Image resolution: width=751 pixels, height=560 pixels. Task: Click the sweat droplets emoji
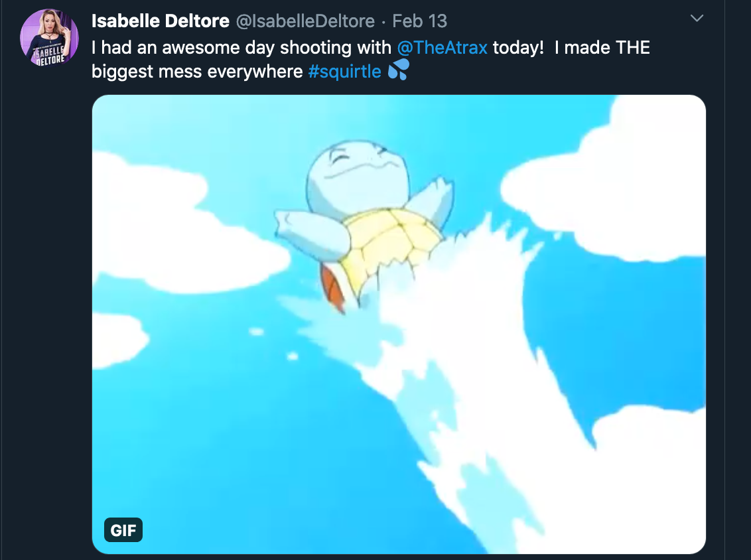pos(399,70)
